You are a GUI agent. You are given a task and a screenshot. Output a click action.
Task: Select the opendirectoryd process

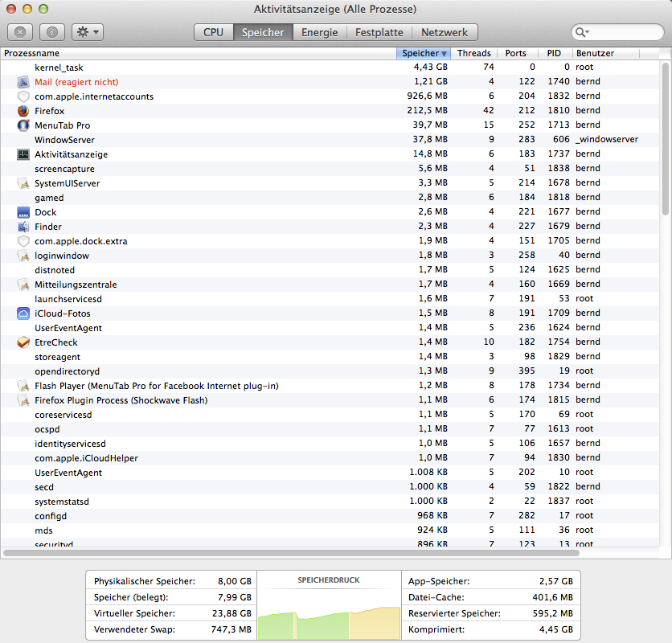pos(330,371)
